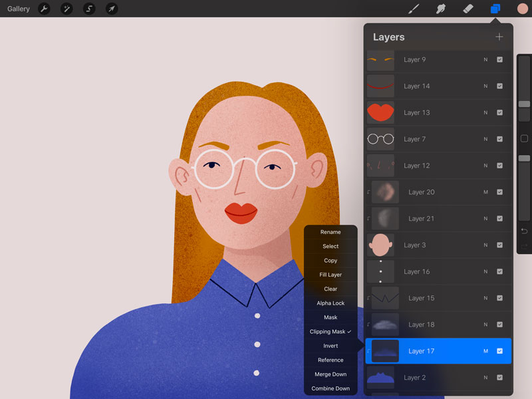
Task: Adjust the brush opacity slider handle
Action: pyautogui.click(x=524, y=158)
